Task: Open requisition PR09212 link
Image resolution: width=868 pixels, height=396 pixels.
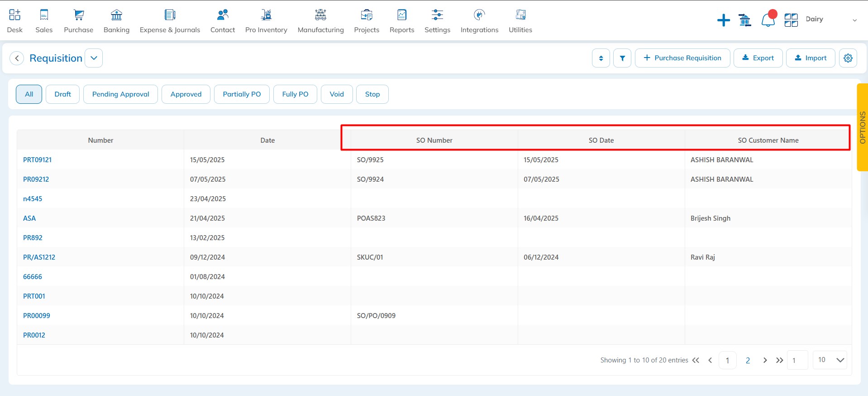Action: (x=36, y=179)
